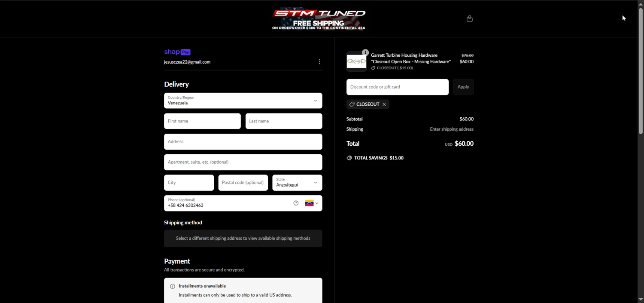Screen dimensions: 644x303
Task: Open the three-dot account options menu
Action: click(x=319, y=62)
